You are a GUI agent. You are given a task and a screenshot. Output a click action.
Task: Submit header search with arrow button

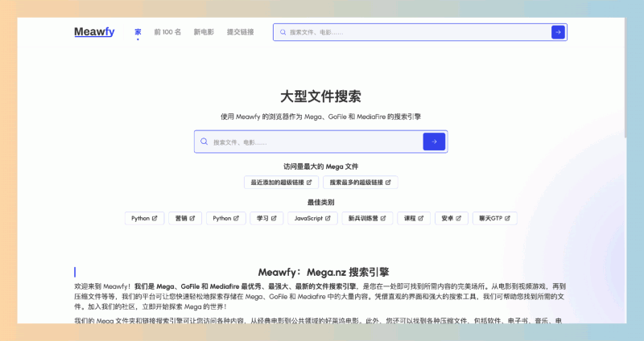tap(558, 32)
